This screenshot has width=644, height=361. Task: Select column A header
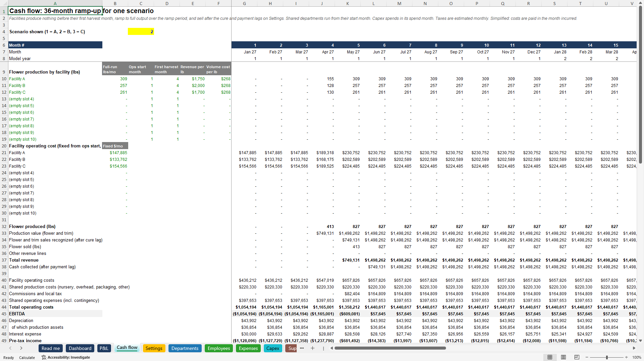tap(55, 3)
